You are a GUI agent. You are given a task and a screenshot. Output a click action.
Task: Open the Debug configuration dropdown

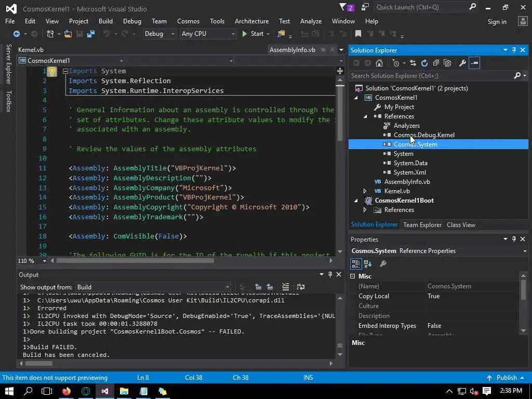pos(172,34)
